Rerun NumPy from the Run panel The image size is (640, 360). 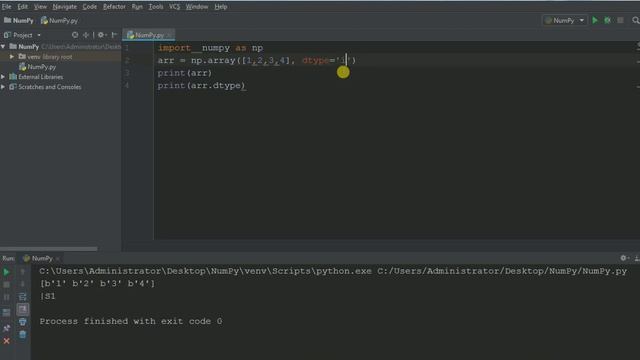[x=7, y=272]
